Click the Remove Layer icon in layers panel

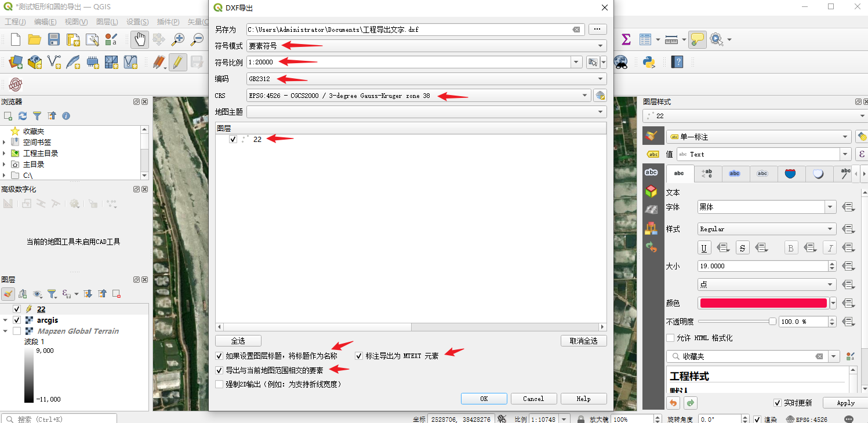[116, 294]
